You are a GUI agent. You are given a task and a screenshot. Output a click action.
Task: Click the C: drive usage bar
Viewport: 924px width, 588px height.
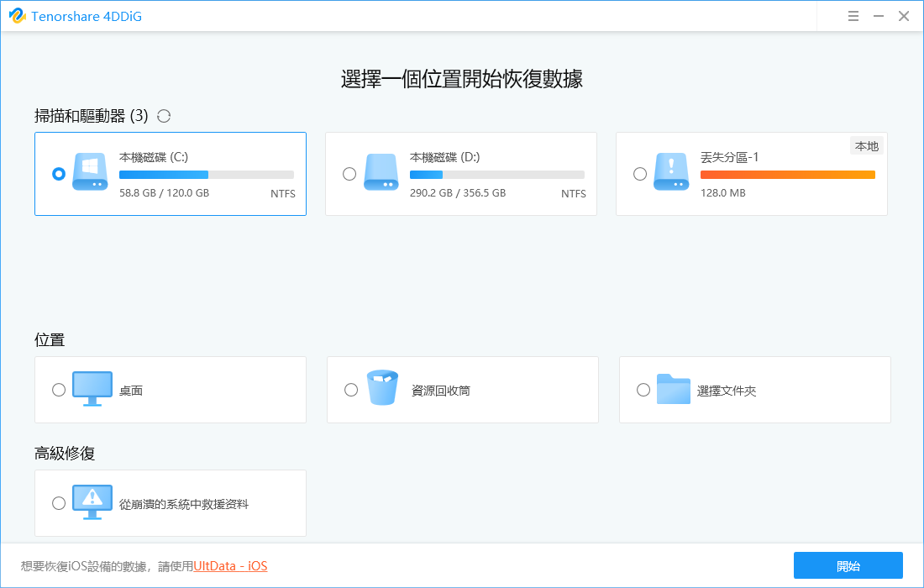click(207, 175)
